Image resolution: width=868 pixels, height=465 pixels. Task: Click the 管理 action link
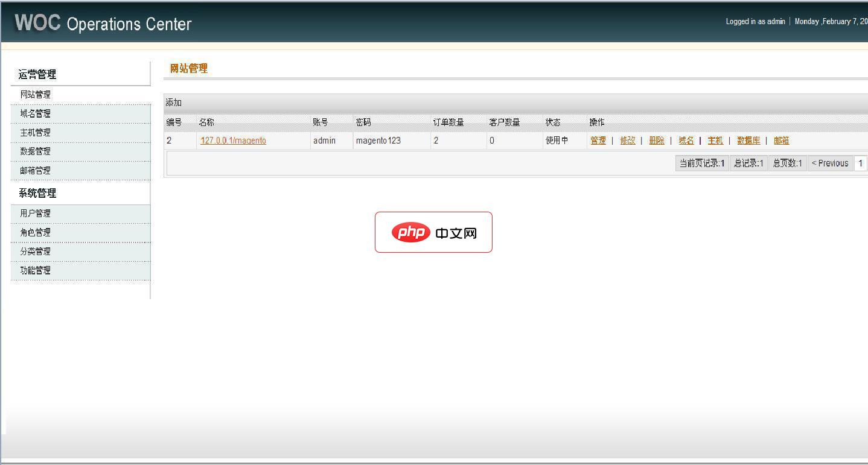(598, 141)
